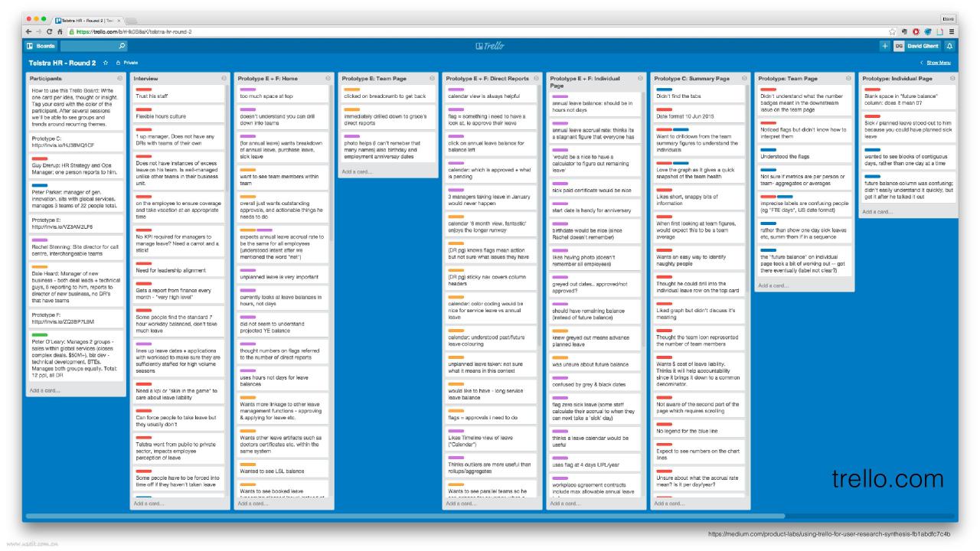Add a card to Prototype: Team Page list

[773, 285]
